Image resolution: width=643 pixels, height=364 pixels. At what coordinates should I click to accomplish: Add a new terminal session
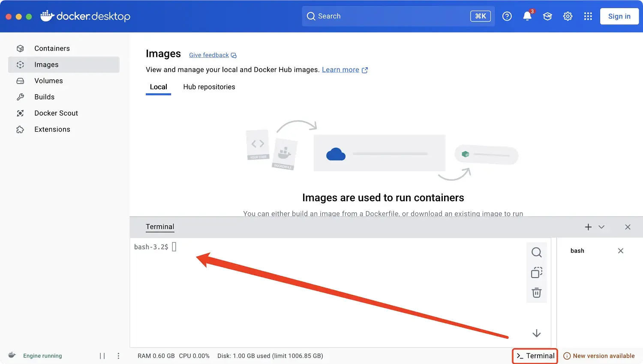(588, 227)
